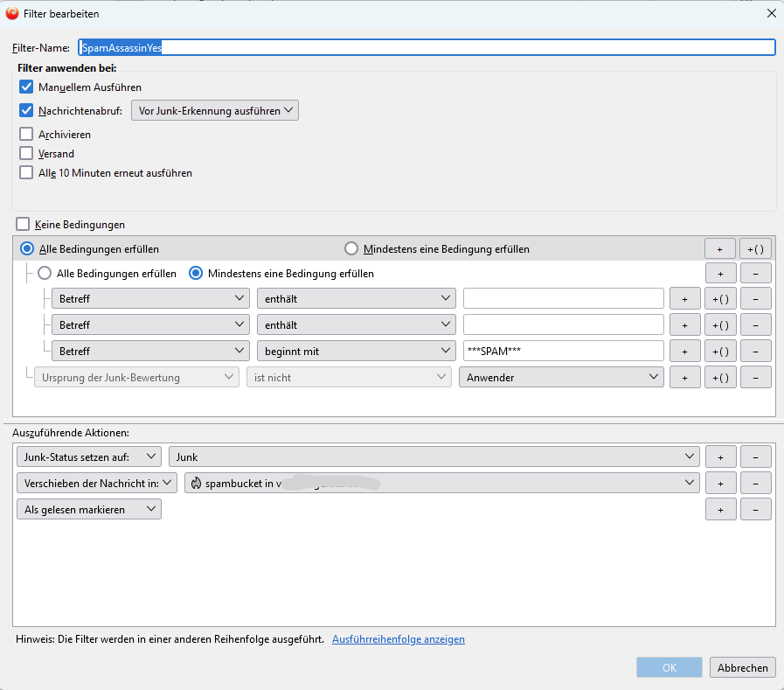784x690 pixels.
Task: Open the beginnt mit operator dropdown
Action: pos(356,352)
